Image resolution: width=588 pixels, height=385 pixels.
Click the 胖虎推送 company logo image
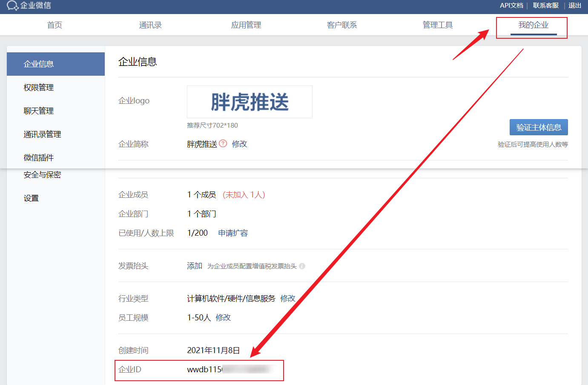click(250, 101)
